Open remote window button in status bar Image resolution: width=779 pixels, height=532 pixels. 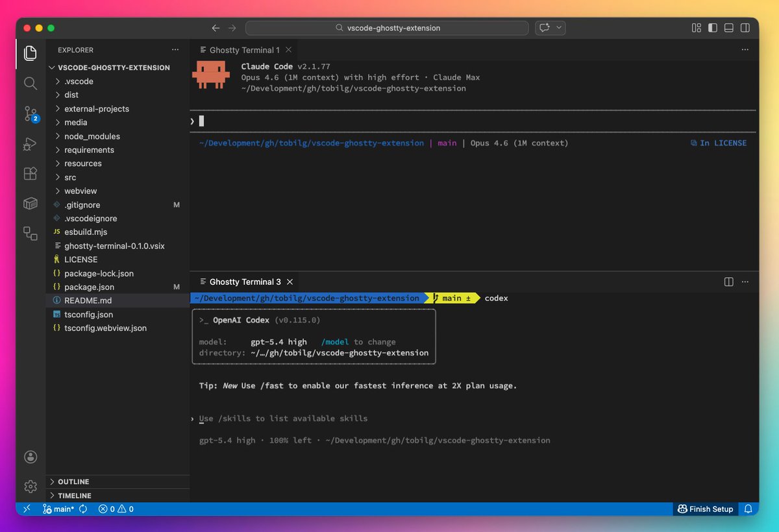[x=27, y=509]
